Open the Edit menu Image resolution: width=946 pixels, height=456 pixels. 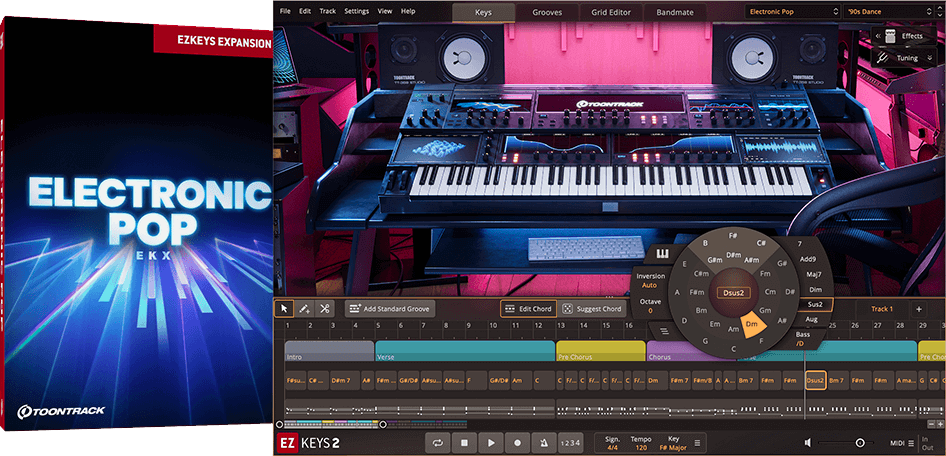(x=305, y=11)
